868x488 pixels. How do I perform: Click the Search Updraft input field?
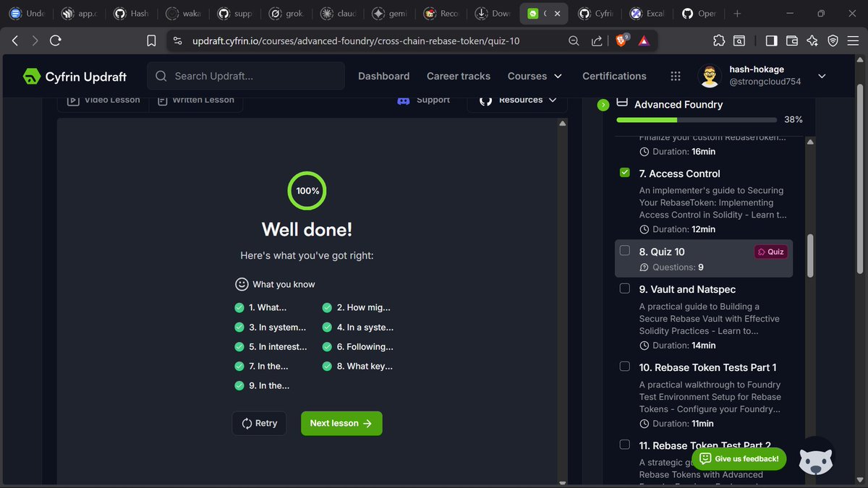[x=246, y=76]
